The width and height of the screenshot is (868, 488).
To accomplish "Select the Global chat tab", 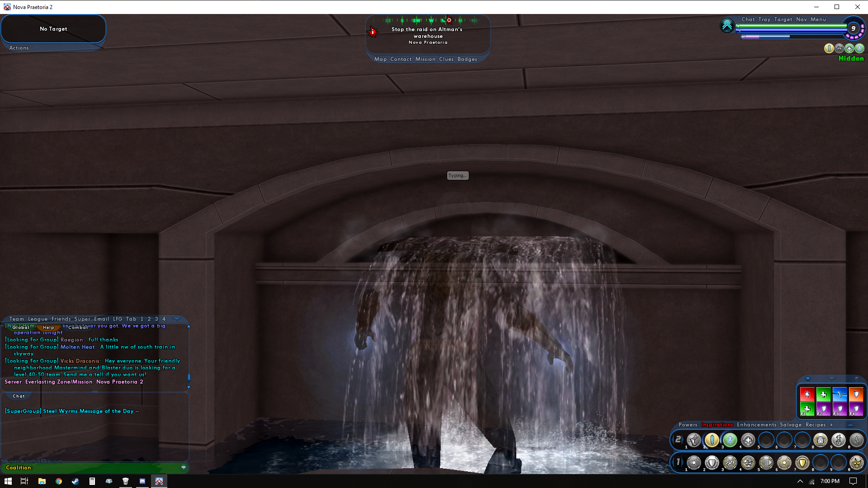I will click(x=21, y=327).
